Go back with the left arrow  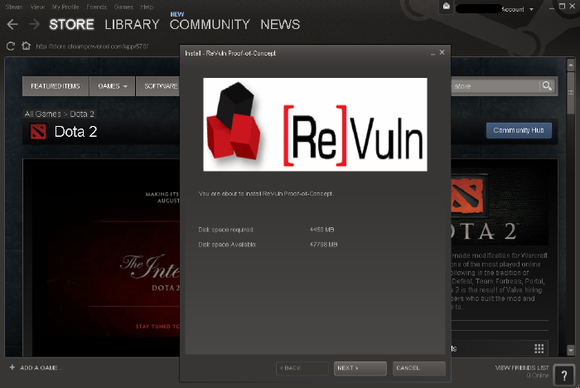(x=12, y=24)
